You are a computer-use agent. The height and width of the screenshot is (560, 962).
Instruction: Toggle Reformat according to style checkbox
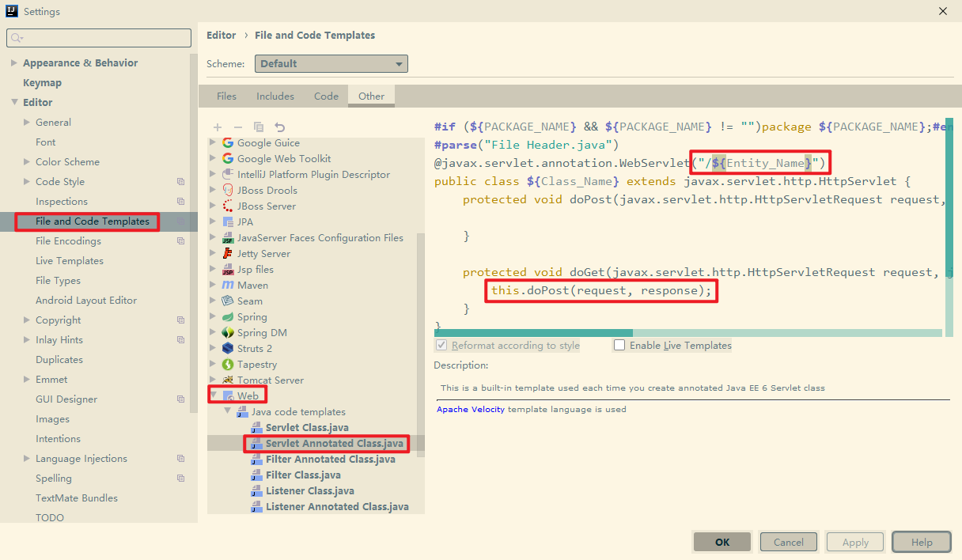(441, 346)
